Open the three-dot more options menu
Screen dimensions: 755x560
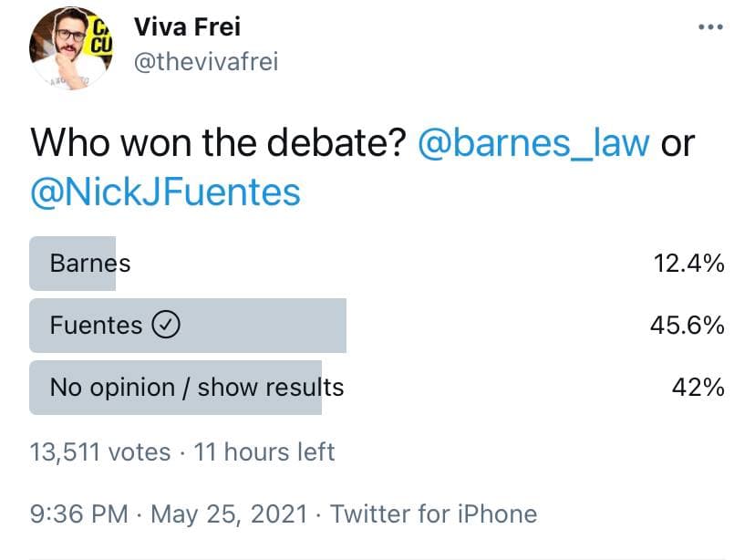(708, 27)
